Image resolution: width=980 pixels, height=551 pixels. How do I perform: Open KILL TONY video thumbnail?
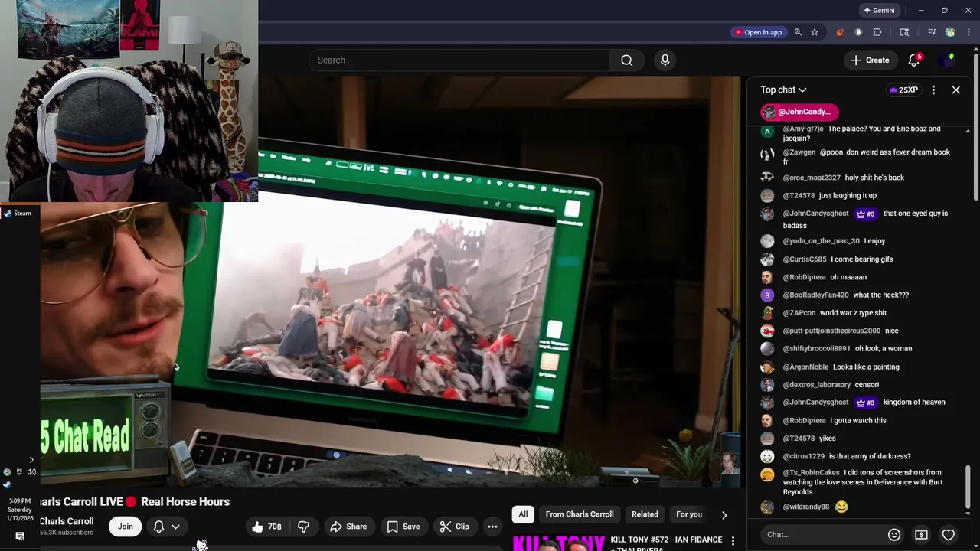(558, 542)
